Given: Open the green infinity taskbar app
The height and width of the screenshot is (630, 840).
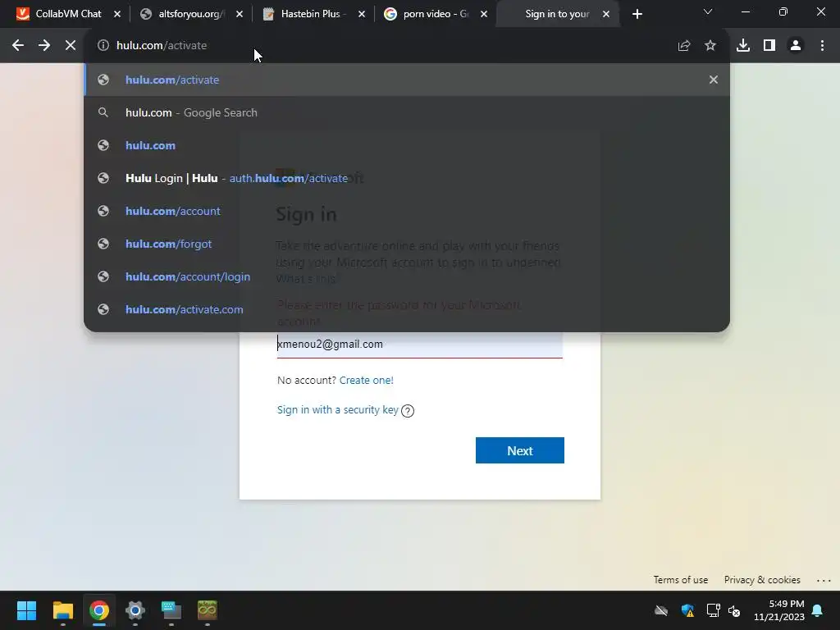Looking at the screenshot, I should coord(208,610).
